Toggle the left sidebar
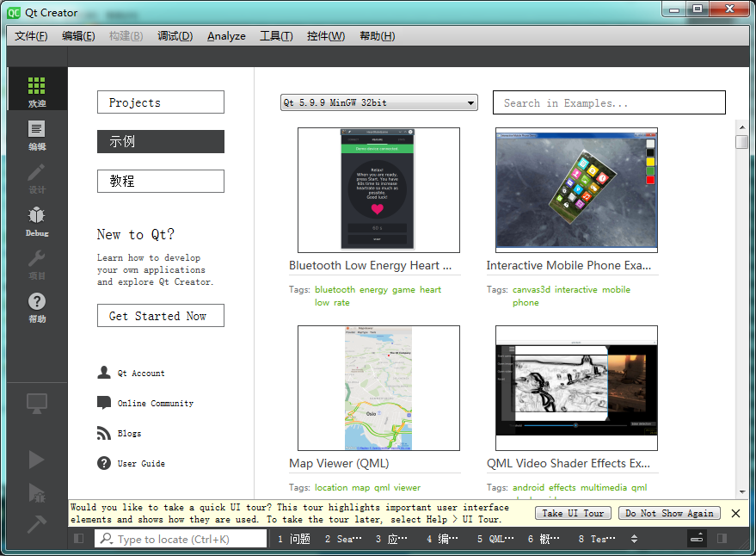This screenshot has width=756, height=556. click(78, 539)
